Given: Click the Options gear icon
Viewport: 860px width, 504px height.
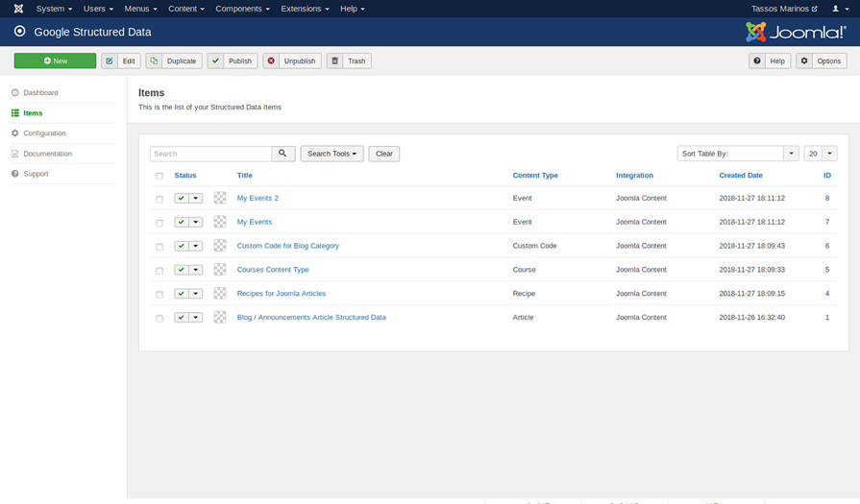Looking at the screenshot, I should [804, 60].
